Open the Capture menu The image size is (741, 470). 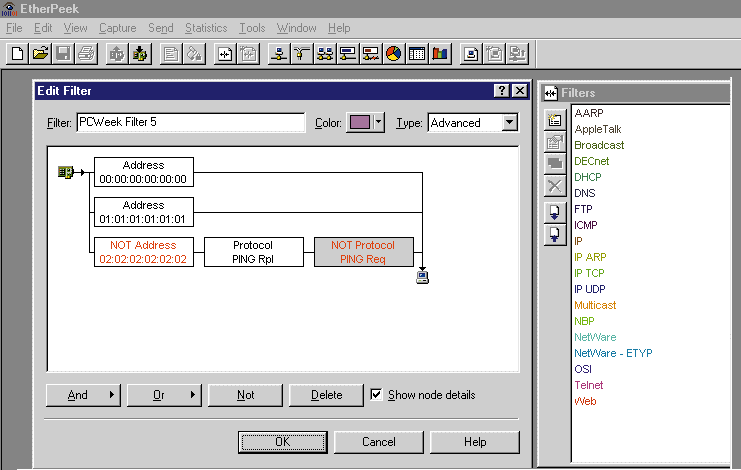pos(118,28)
